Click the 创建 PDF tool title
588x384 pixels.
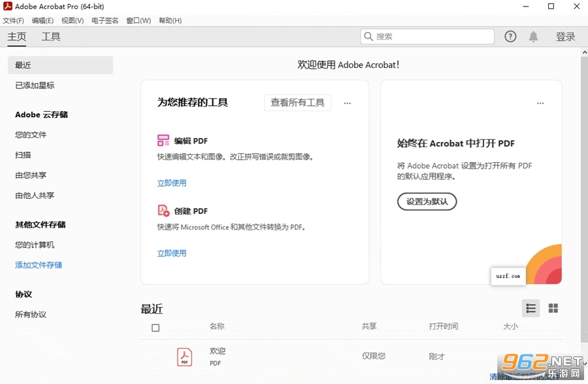[x=191, y=211]
